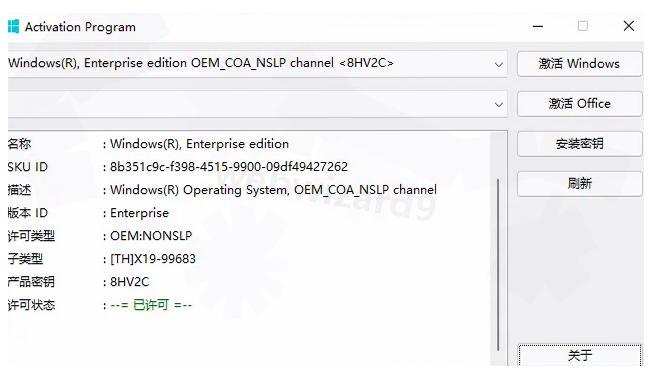Click the 激活 Windows button

[579, 64]
